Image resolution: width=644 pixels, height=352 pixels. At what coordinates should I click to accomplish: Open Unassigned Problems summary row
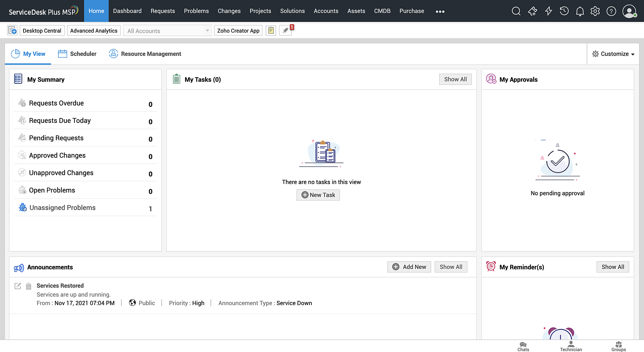62,208
